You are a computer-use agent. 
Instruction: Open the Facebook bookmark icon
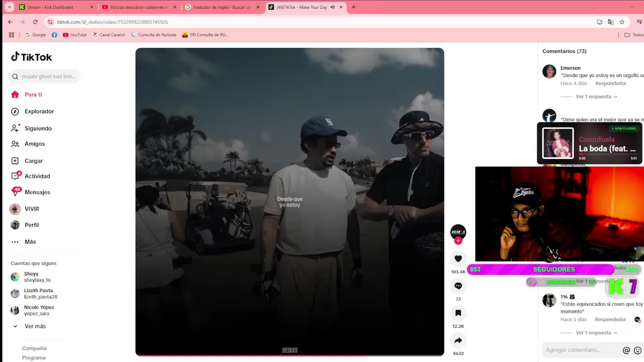54,35
